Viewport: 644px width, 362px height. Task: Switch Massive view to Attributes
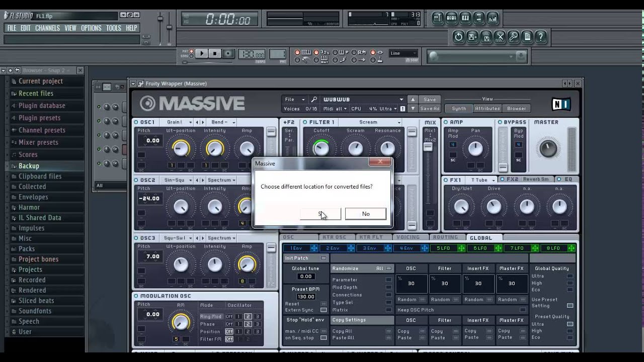(x=488, y=109)
